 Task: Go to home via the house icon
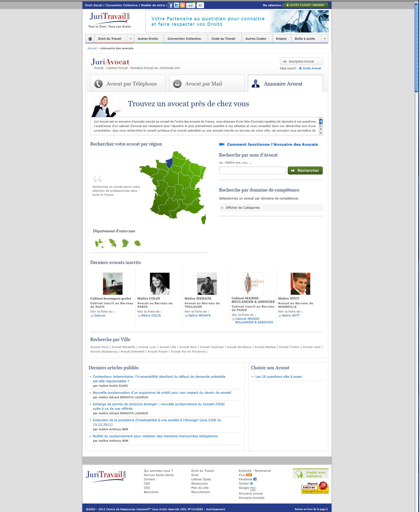pyautogui.click(x=90, y=39)
